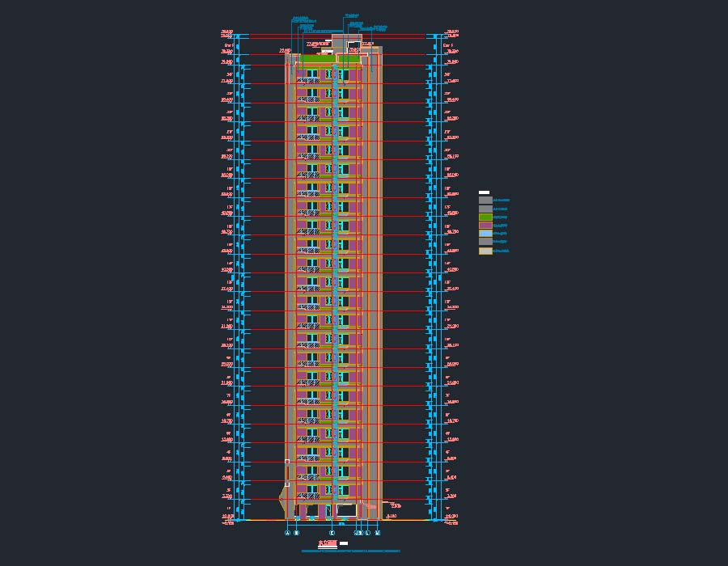Pick the light blue legend swatch

[x=485, y=234]
